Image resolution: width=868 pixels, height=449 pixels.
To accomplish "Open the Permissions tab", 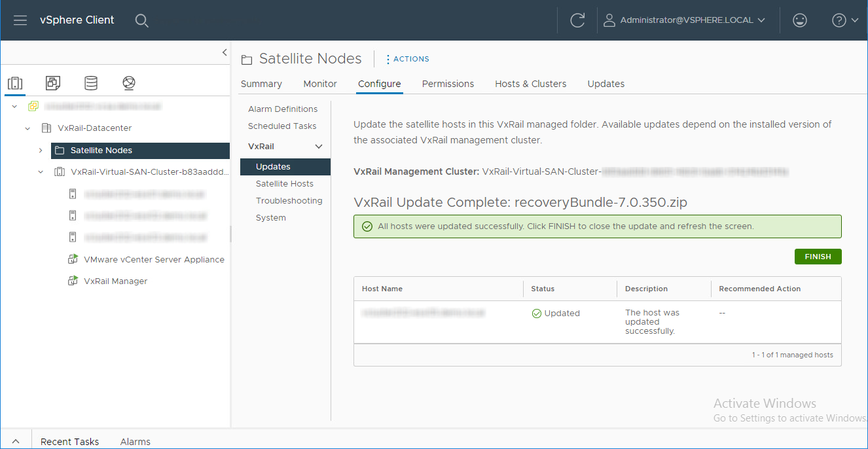I will tap(448, 84).
